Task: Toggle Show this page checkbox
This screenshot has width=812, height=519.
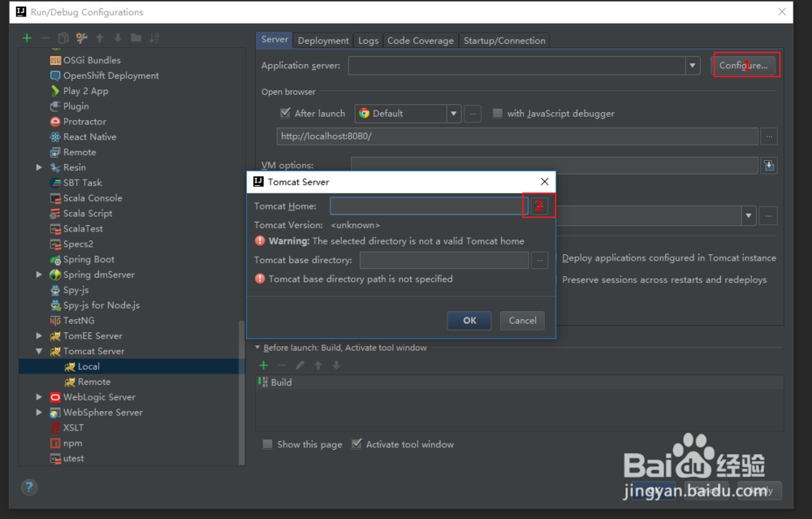Action: pos(267,444)
